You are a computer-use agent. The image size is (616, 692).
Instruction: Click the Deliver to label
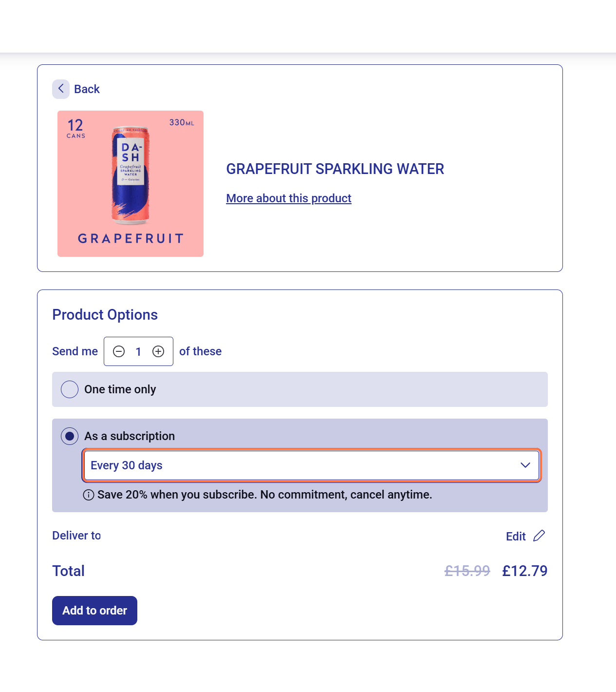click(x=76, y=536)
